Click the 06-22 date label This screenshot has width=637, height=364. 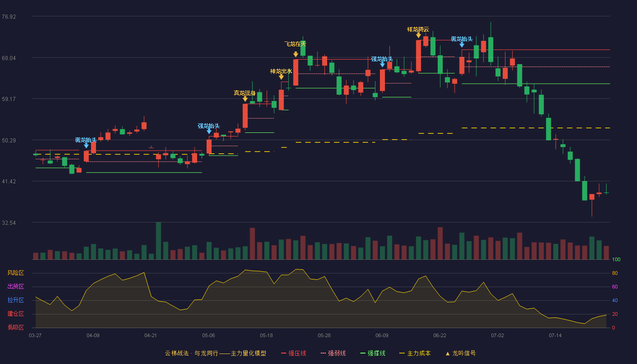pyautogui.click(x=440, y=335)
